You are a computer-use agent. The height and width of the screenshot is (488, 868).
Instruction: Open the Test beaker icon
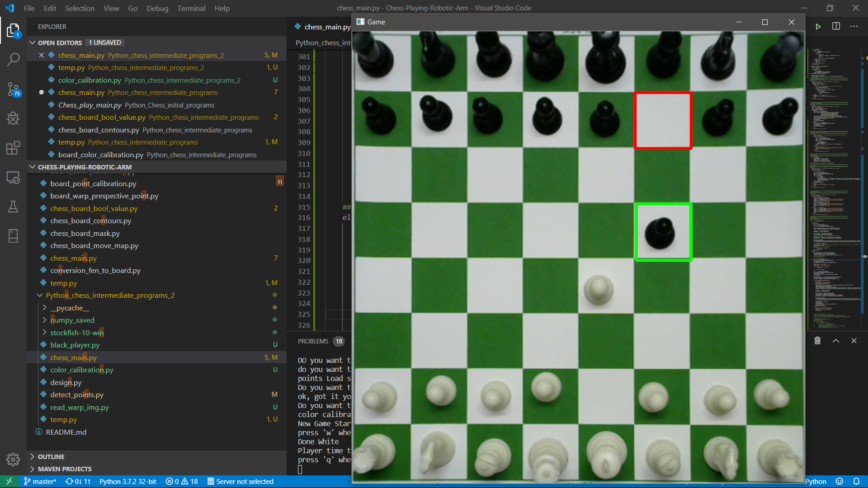(13, 207)
